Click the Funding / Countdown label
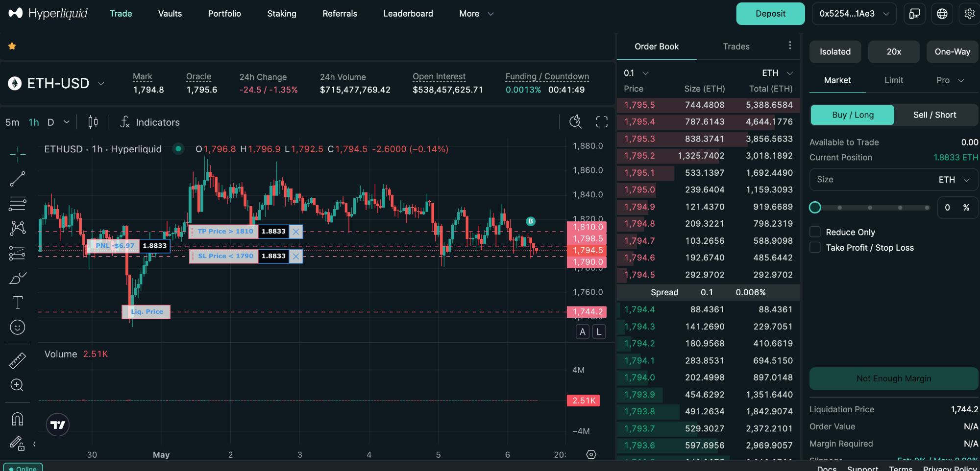The height and width of the screenshot is (471, 980). [x=547, y=76]
